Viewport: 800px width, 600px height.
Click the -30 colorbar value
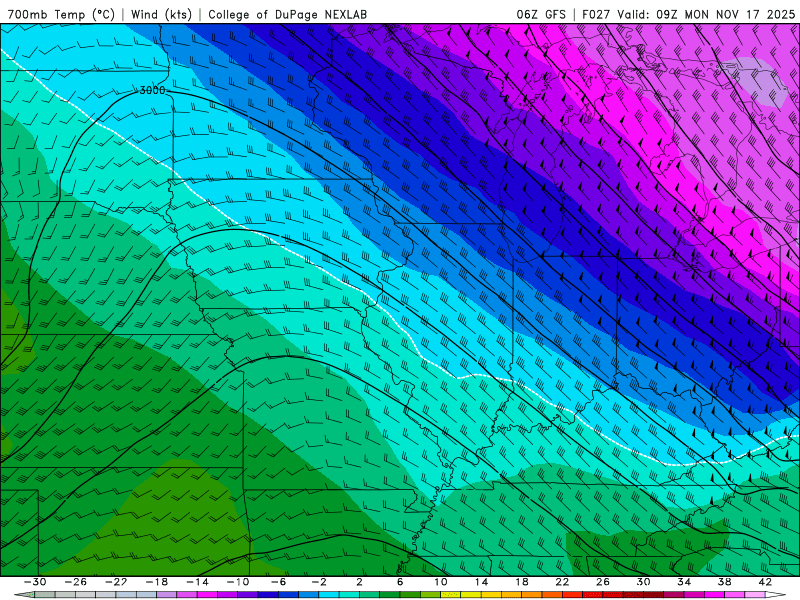tap(35, 582)
